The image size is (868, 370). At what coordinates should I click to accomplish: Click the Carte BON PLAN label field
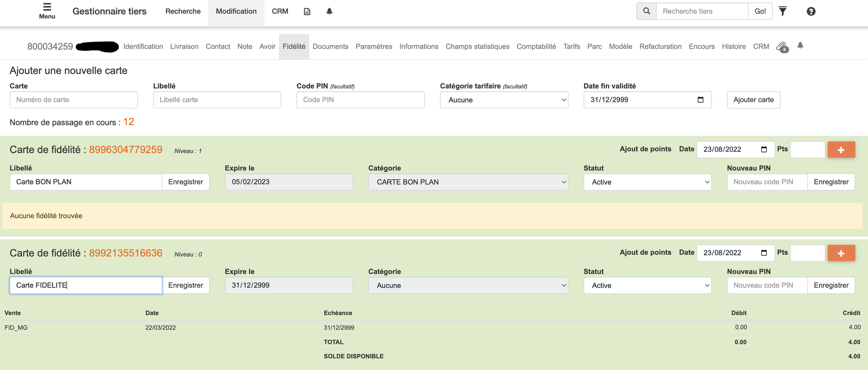[86, 182]
